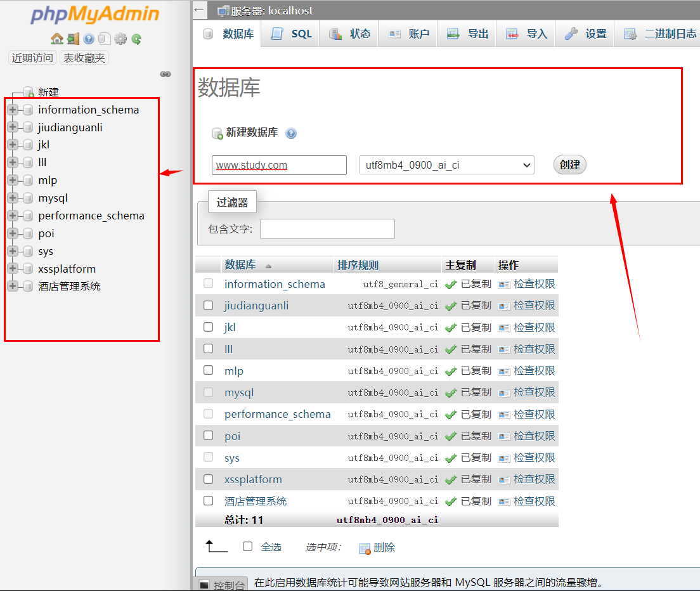
Task: Click the database cylinder icon beside mysql in the tree
Action: (28, 198)
